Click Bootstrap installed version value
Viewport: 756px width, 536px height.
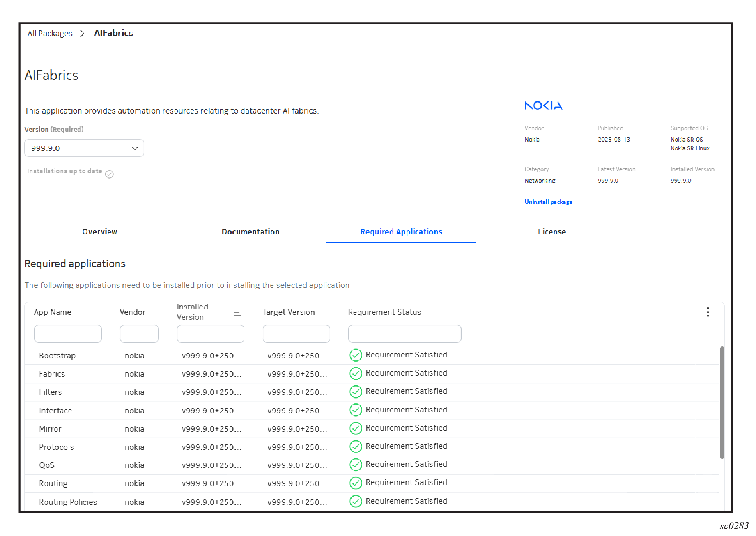coord(211,356)
